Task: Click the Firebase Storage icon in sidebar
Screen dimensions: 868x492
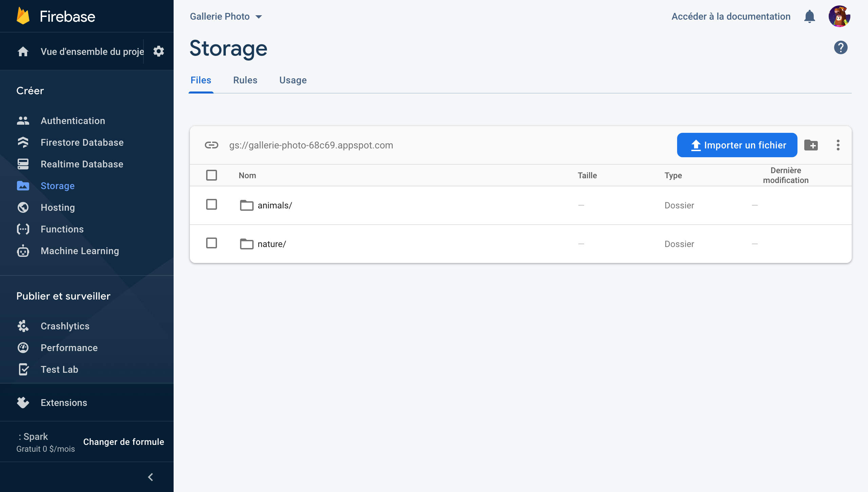Action: [22, 186]
